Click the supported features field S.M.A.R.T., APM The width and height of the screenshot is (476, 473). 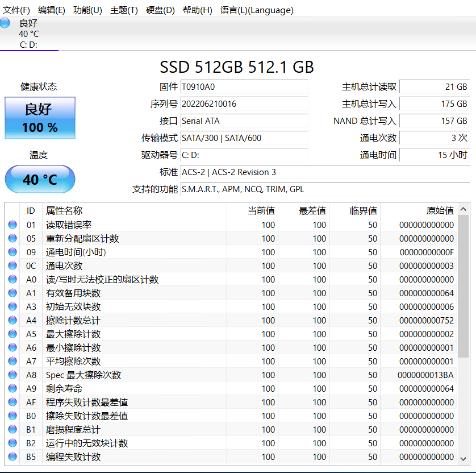click(325, 189)
